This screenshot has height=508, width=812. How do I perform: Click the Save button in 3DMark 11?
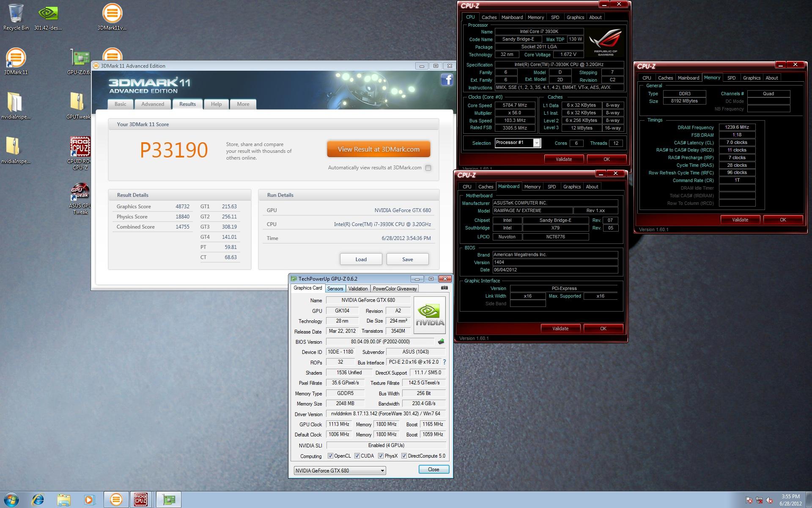coord(407,259)
